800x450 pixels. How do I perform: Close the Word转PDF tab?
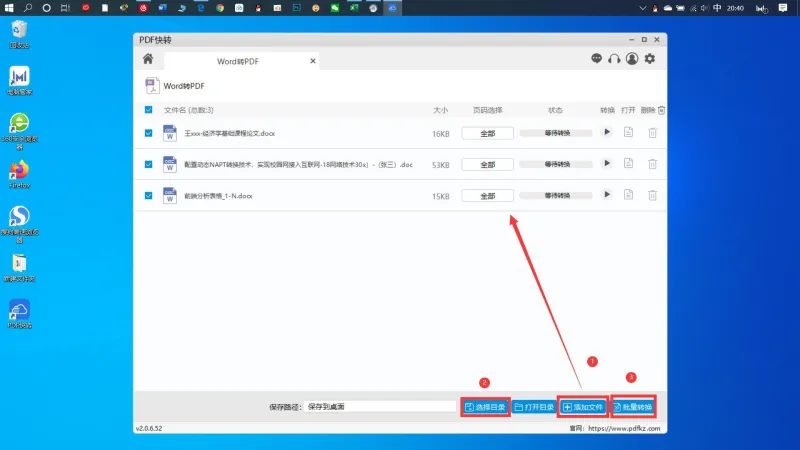tap(313, 61)
